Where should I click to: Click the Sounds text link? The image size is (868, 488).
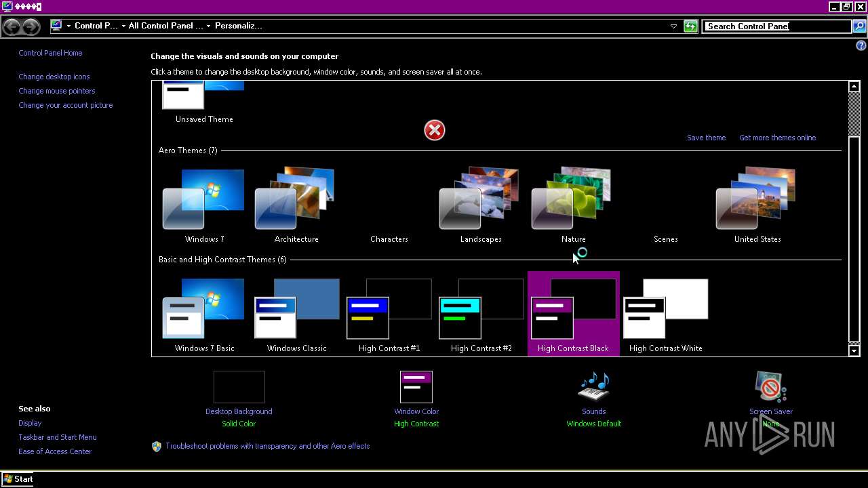(593, 411)
